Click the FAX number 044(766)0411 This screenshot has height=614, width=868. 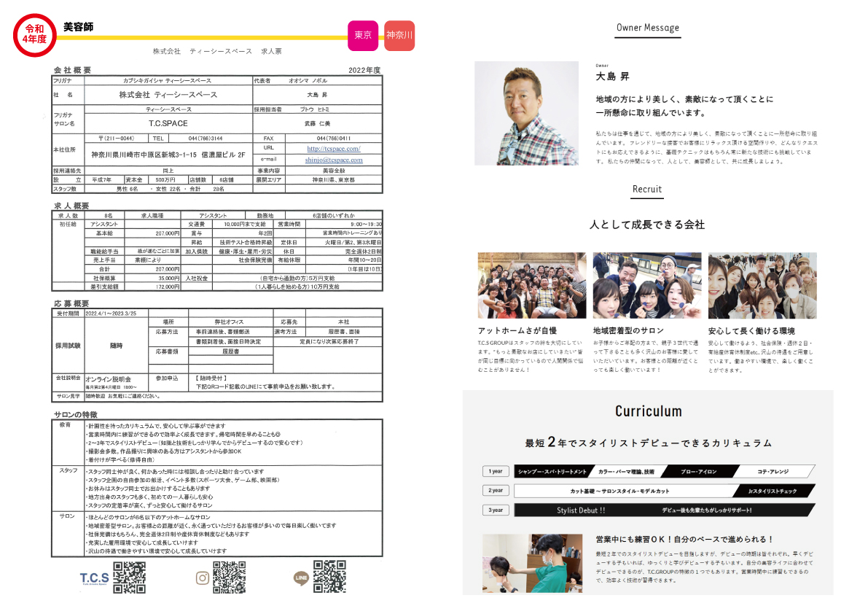tap(334, 139)
